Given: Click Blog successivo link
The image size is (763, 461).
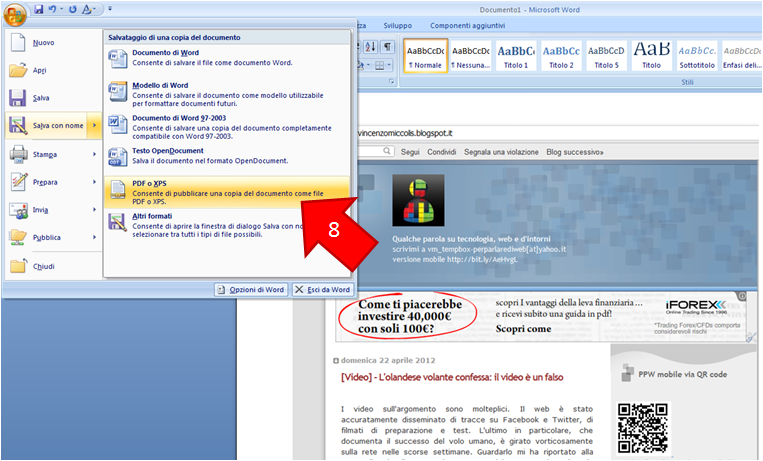Looking at the screenshot, I should [574, 152].
